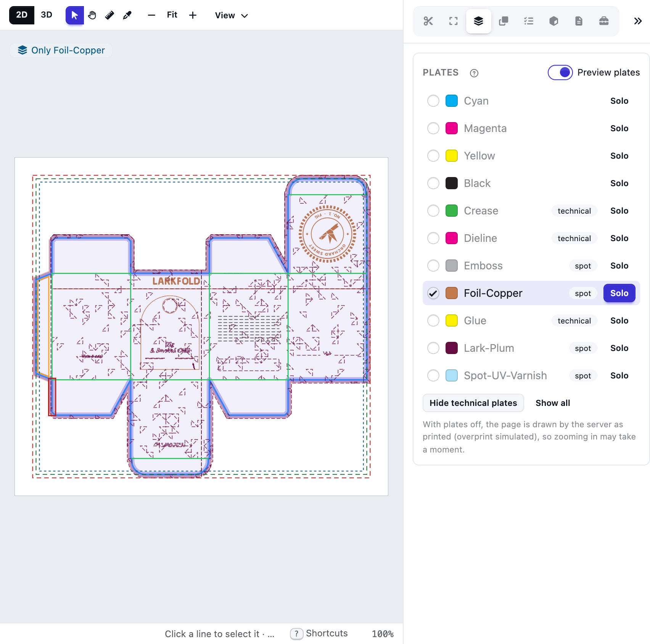This screenshot has width=650, height=644.
Task: Open the View dropdown menu
Action: tap(232, 15)
